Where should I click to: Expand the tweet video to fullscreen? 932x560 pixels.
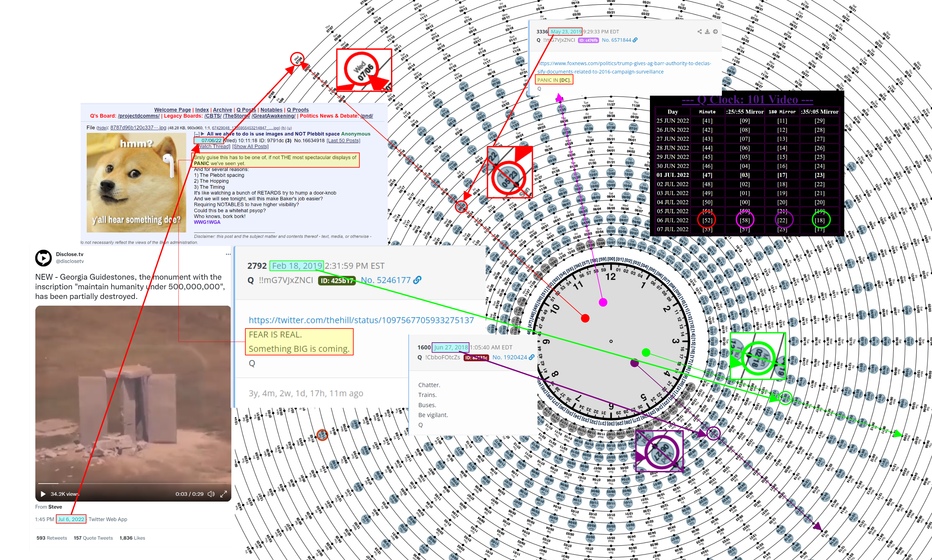(x=224, y=494)
